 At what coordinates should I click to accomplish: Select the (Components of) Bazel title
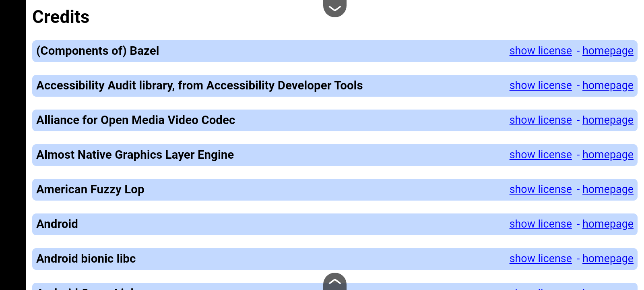(x=98, y=51)
